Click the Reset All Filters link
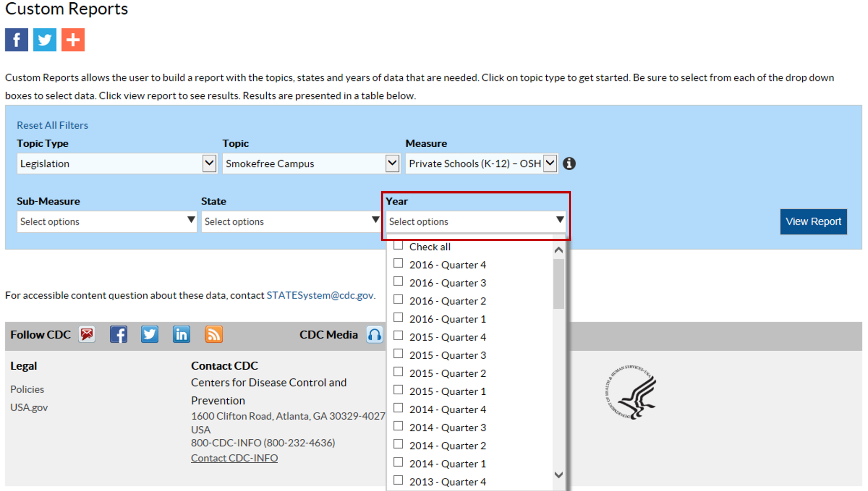This screenshot has height=491, width=868. coord(52,125)
